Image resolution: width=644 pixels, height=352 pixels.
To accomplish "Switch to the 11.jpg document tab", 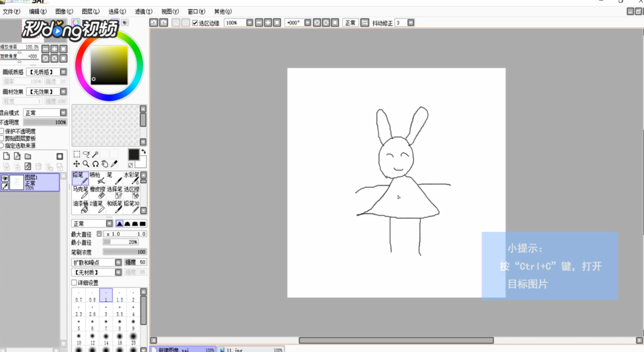I will coord(251,349).
